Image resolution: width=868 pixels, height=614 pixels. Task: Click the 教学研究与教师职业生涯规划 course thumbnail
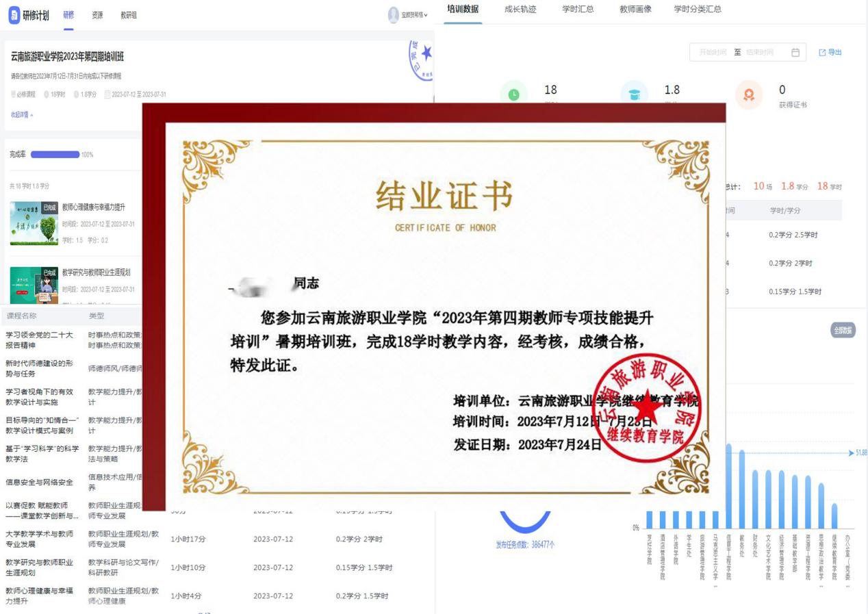click(34, 285)
